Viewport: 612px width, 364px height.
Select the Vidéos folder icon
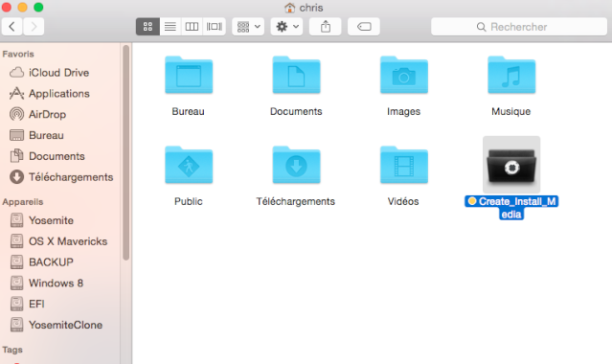click(x=404, y=165)
